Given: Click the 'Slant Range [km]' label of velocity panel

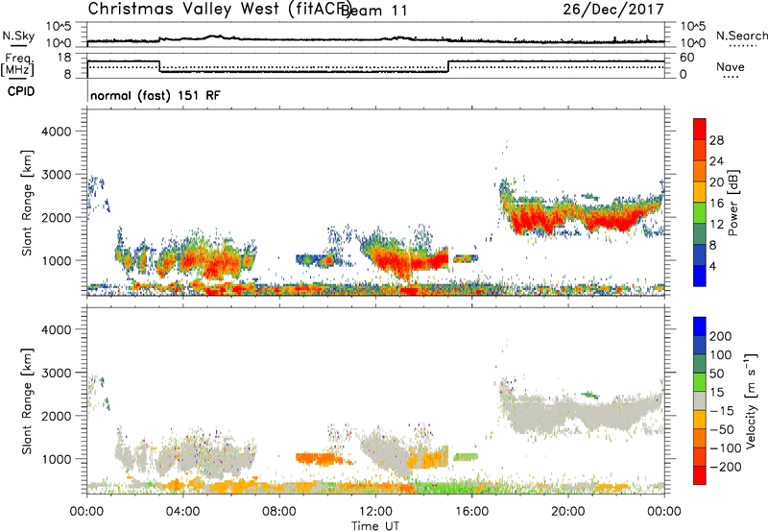Looking at the screenshot, I should coord(27,401).
